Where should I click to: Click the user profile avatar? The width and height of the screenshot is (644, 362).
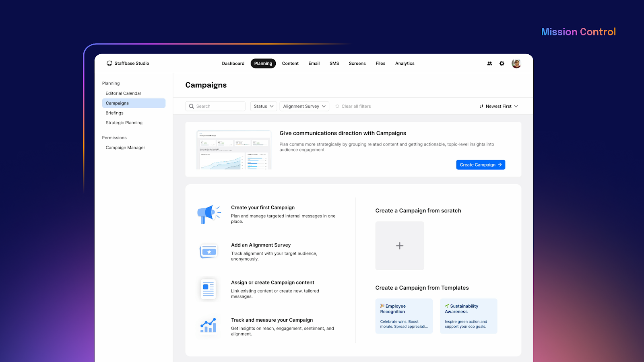[516, 64]
